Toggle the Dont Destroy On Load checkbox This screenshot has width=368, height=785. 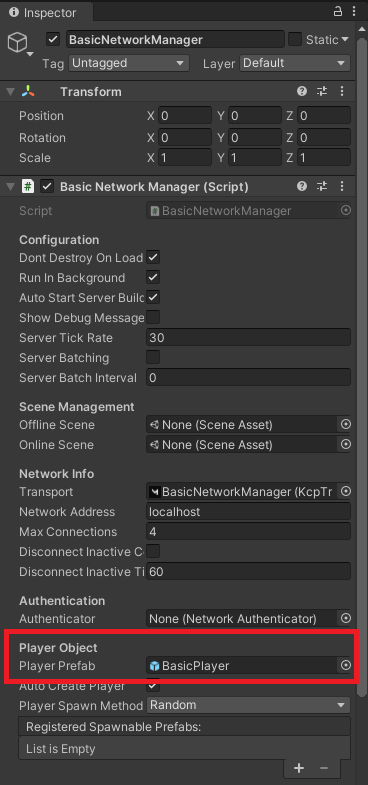pyautogui.click(x=153, y=258)
